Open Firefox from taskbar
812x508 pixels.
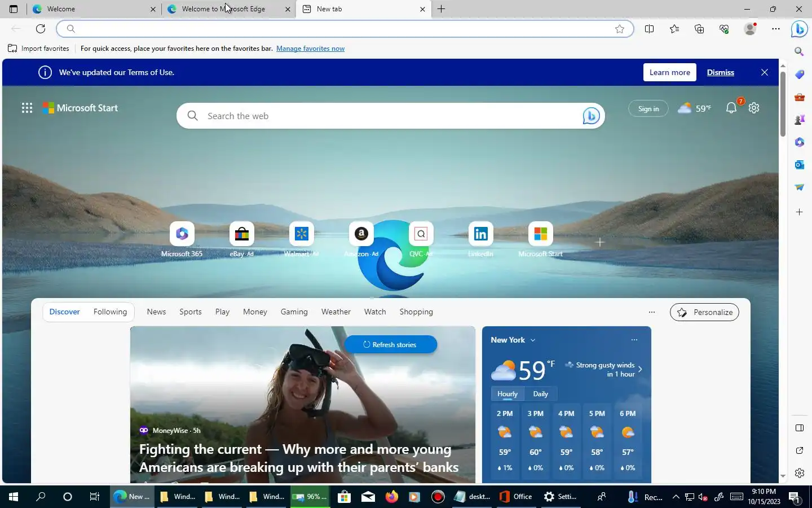(x=391, y=497)
